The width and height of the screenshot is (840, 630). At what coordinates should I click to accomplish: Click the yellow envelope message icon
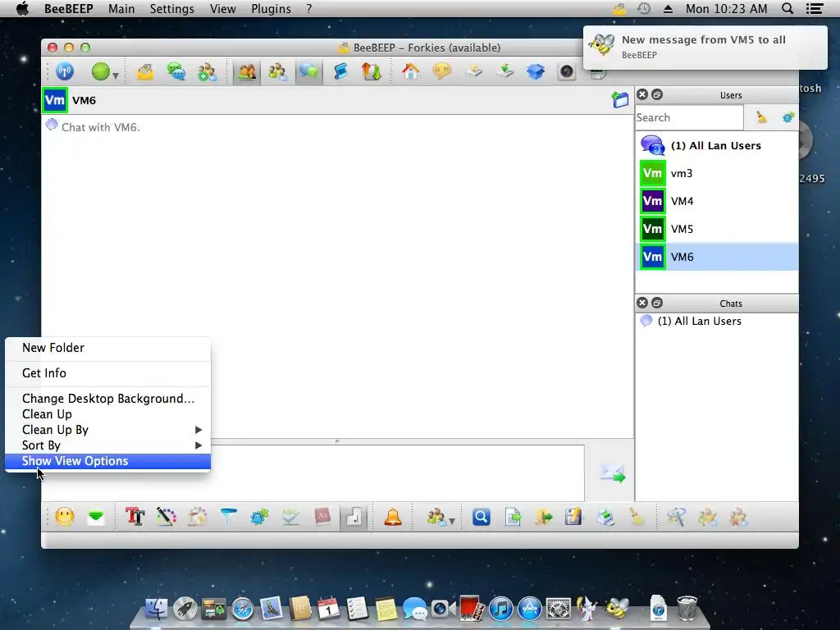point(144,71)
